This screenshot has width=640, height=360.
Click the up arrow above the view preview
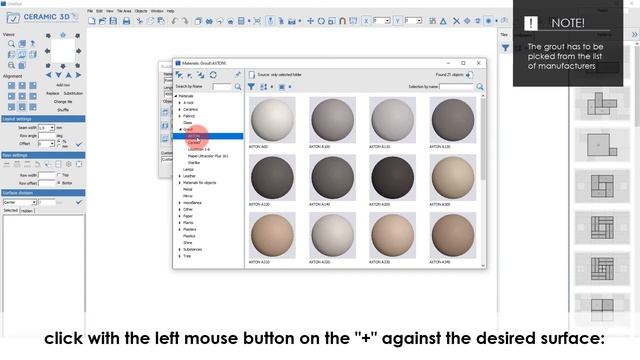[63, 36]
